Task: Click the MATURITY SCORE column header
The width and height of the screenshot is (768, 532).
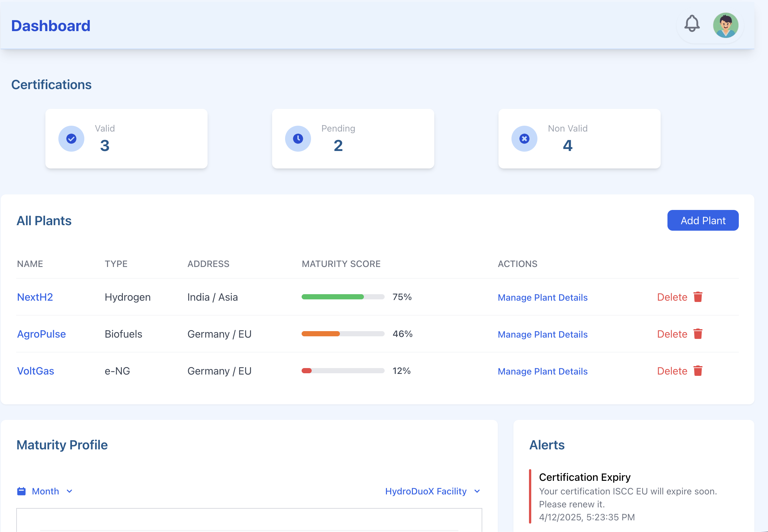Action: pos(341,264)
